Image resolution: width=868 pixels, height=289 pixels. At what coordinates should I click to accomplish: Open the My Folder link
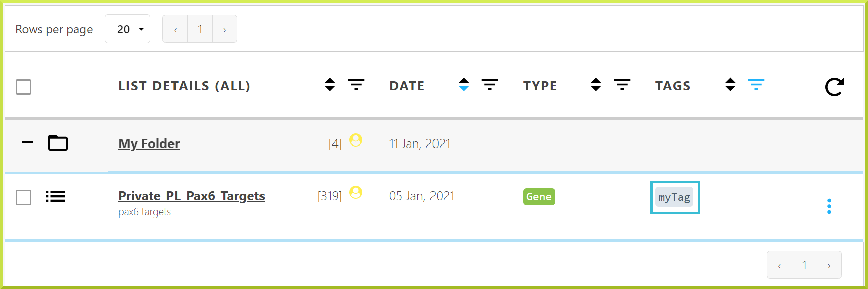(x=149, y=143)
